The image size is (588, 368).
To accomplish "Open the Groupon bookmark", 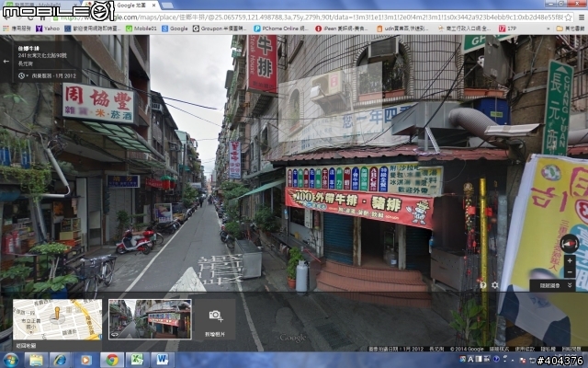I will (x=220, y=29).
